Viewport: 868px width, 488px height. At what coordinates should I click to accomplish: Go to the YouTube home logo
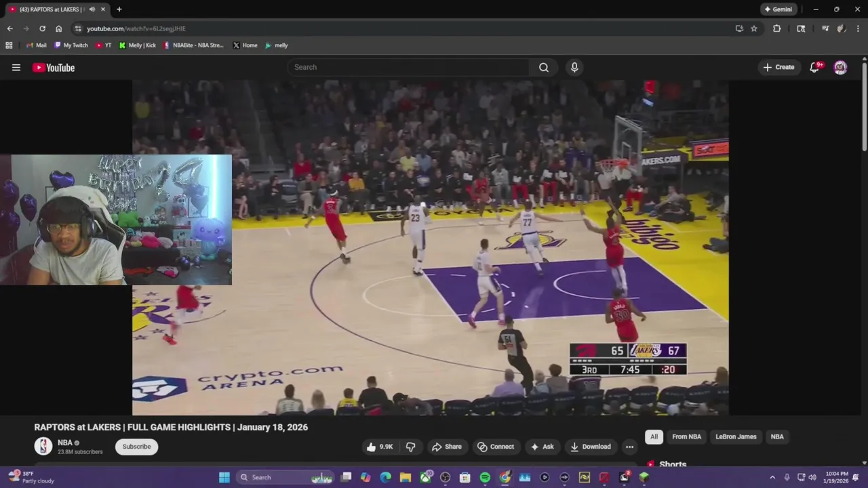(x=54, y=67)
